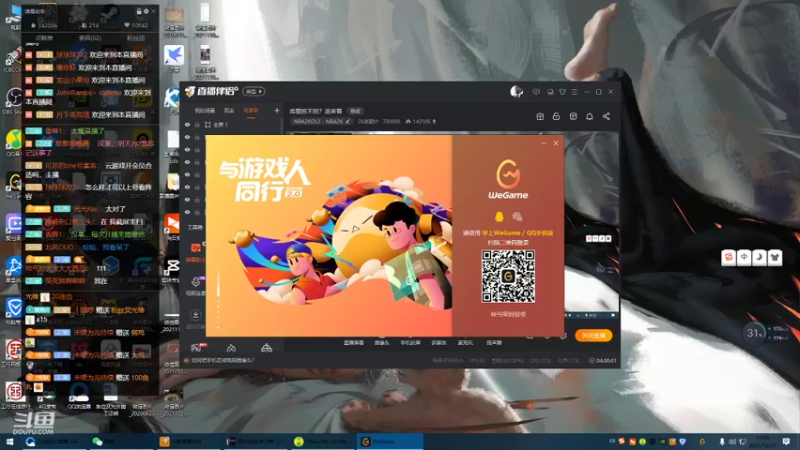Edit the NBA2KOL2 · NBA2K category tag
800x450 pixels.
322,121
